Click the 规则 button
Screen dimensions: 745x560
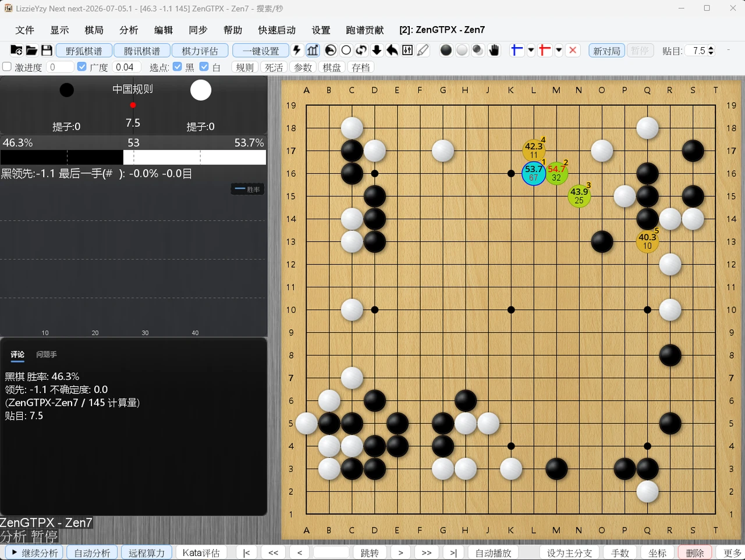pos(244,67)
